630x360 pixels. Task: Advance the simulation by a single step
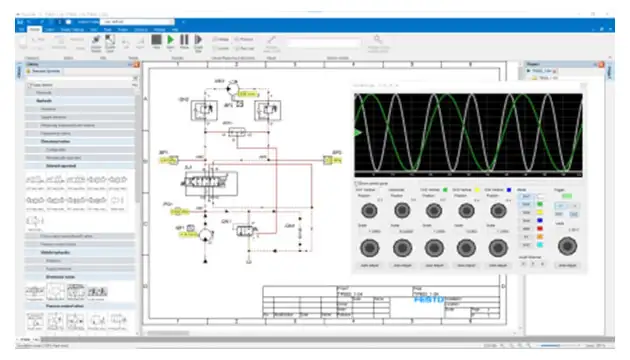(x=198, y=39)
